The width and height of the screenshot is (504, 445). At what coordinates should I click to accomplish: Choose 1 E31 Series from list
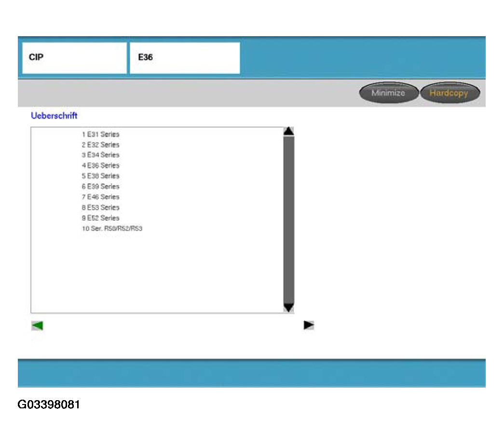pos(100,135)
